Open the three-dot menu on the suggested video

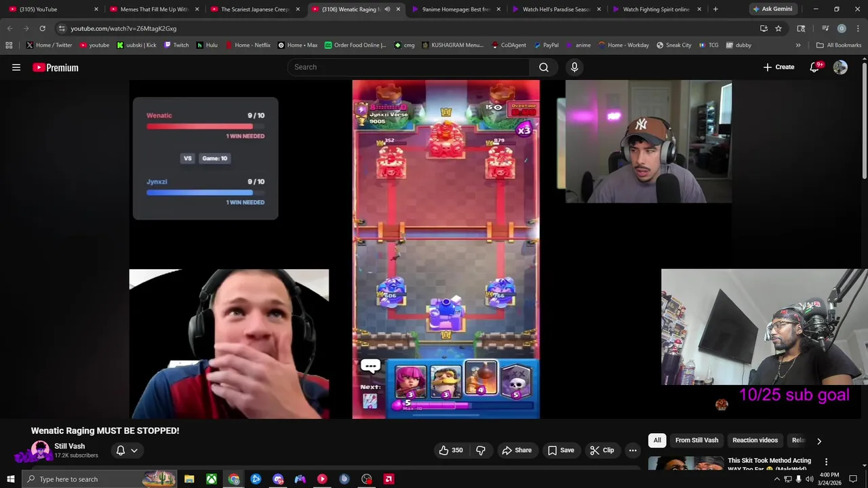click(x=826, y=462)
